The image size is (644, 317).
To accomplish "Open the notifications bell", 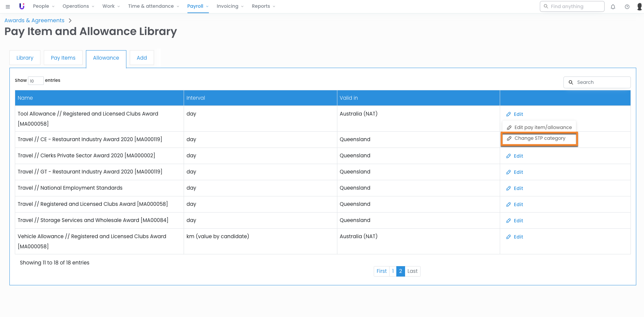I will [613, 7].
